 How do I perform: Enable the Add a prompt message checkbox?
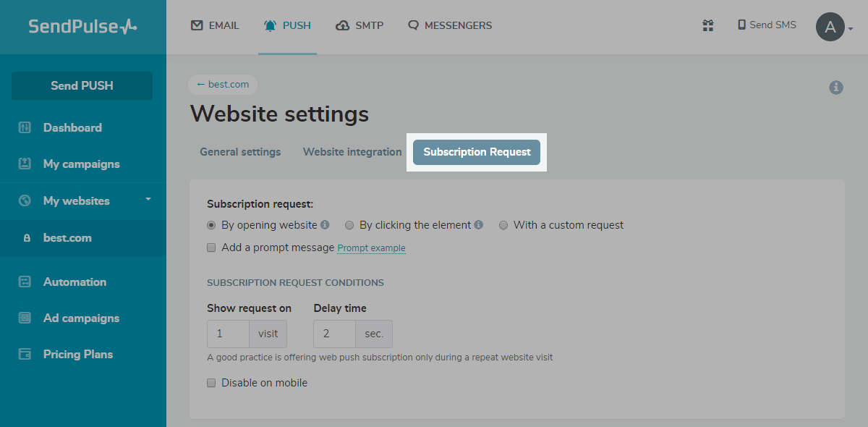(212, 248)
